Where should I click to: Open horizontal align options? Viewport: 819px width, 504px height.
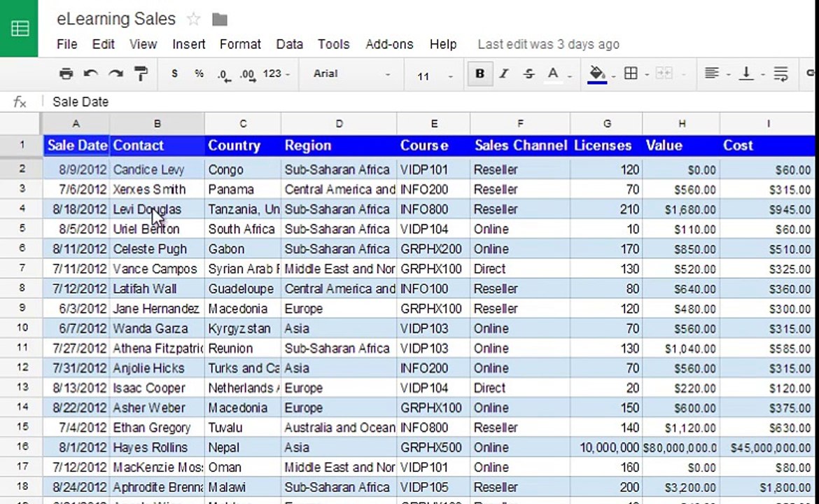(x=711, y=73)
